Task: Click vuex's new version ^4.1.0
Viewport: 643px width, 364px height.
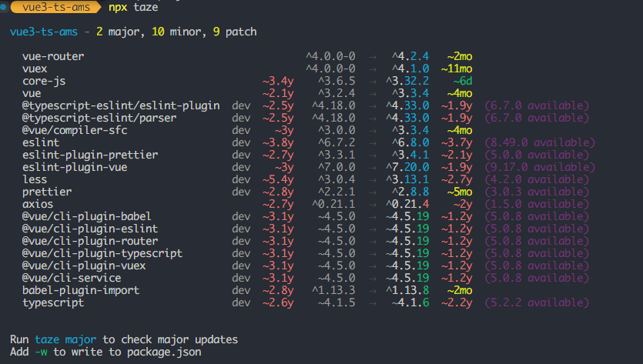Action: [410, 68]
